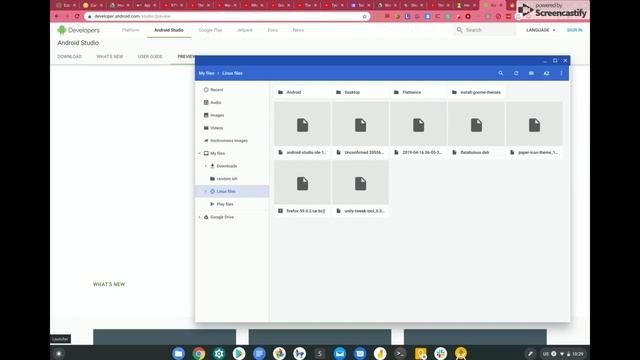
Task: Click SIGN IN on Developers site
Action: pos(574,30)
